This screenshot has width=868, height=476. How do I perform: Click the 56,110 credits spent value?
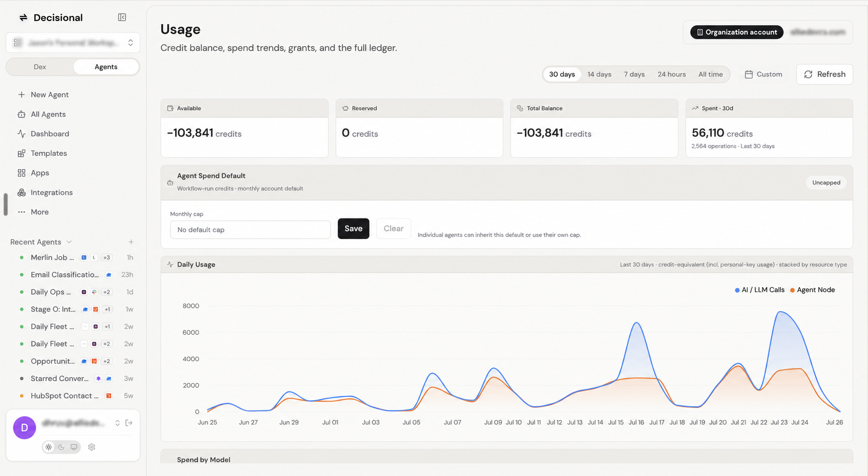click(x=722, y=133)
